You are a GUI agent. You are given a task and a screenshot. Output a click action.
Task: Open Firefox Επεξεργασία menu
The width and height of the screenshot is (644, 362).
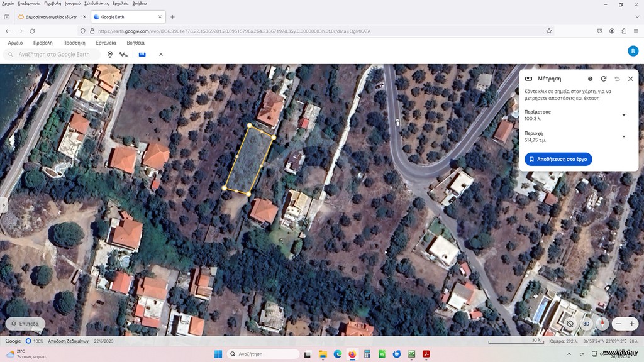[x=29, y=3]
